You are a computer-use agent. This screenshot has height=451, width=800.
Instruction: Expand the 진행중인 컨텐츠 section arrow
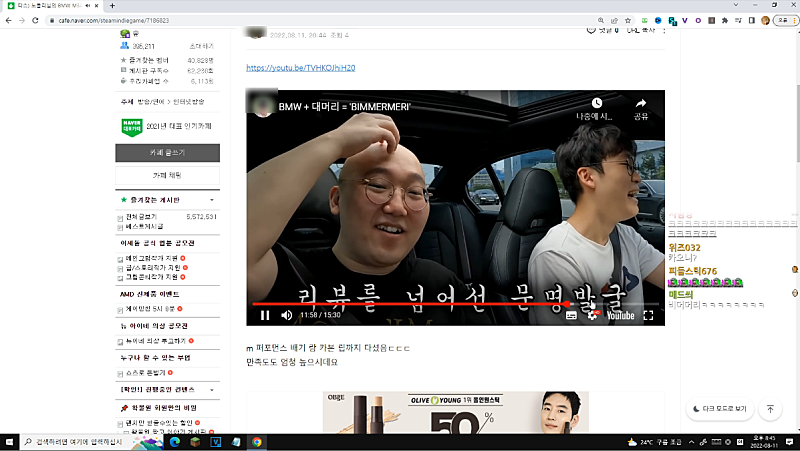212,390
